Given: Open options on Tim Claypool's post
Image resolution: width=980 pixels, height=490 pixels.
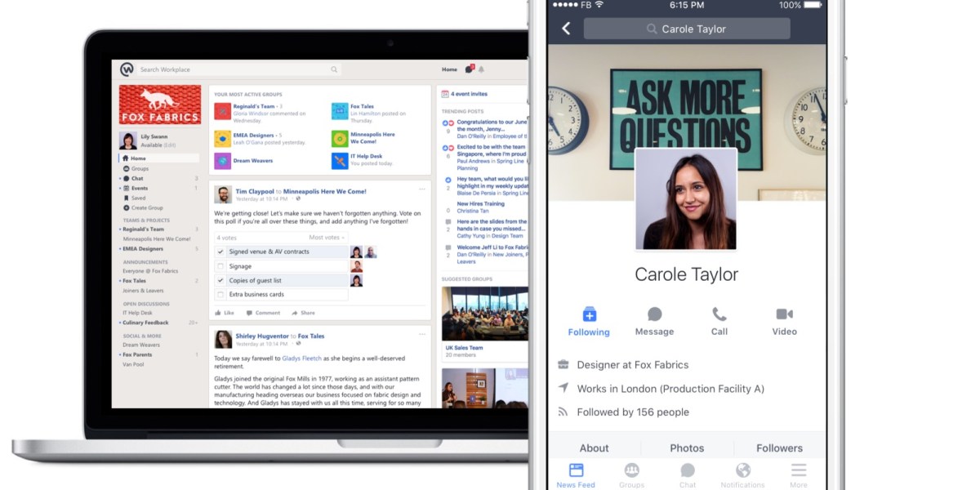Looking at the screenshot, I should [422, 187].
